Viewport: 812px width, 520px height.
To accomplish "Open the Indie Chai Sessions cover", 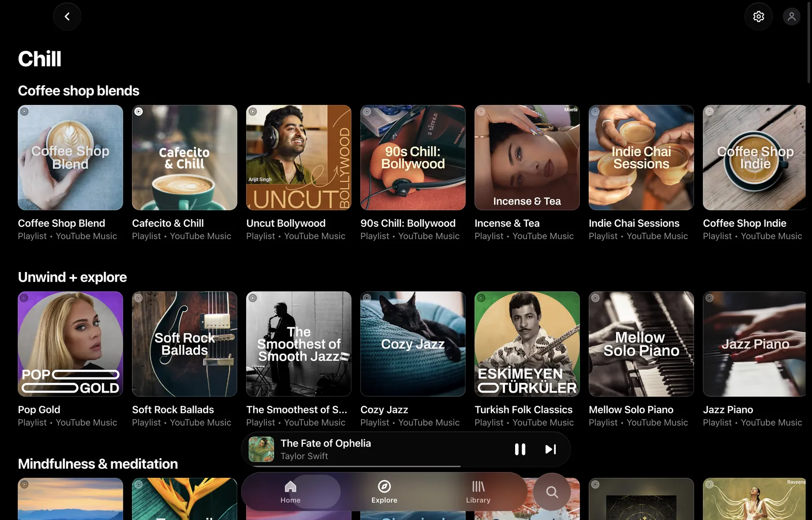I will (x=641, y=158).
